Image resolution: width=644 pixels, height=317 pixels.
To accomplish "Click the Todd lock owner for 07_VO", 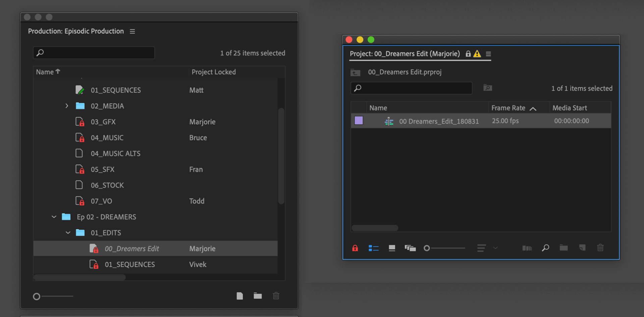I will tap(197, 201).
